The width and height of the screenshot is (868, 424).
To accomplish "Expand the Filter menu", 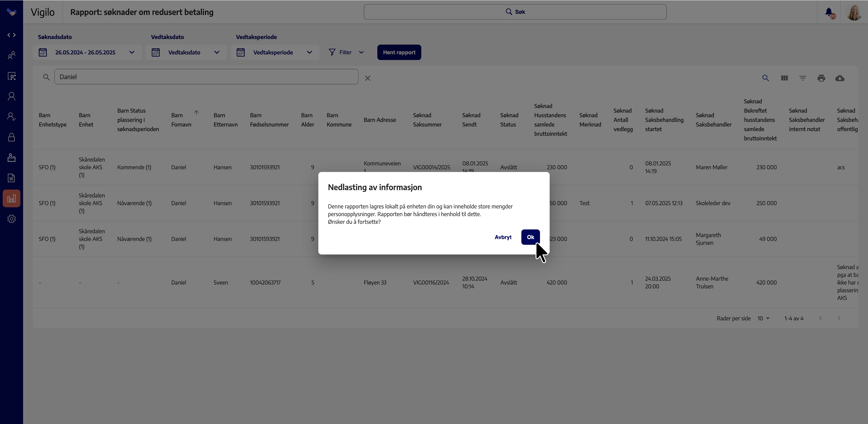I will (346, 52).
